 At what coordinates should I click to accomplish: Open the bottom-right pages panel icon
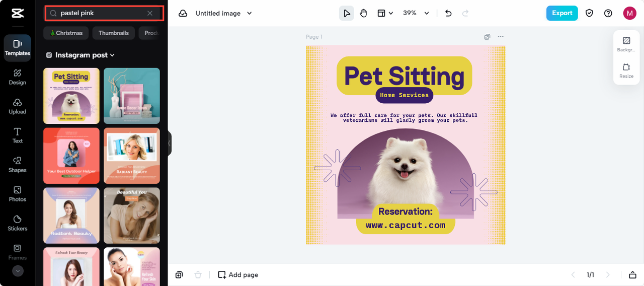632,275
